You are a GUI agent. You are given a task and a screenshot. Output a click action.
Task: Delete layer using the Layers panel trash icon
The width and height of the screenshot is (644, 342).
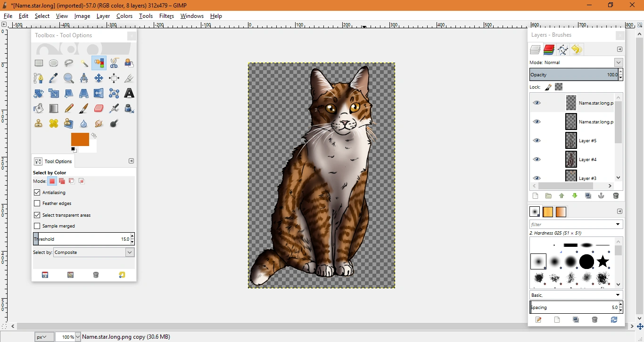tap(616, 196)
